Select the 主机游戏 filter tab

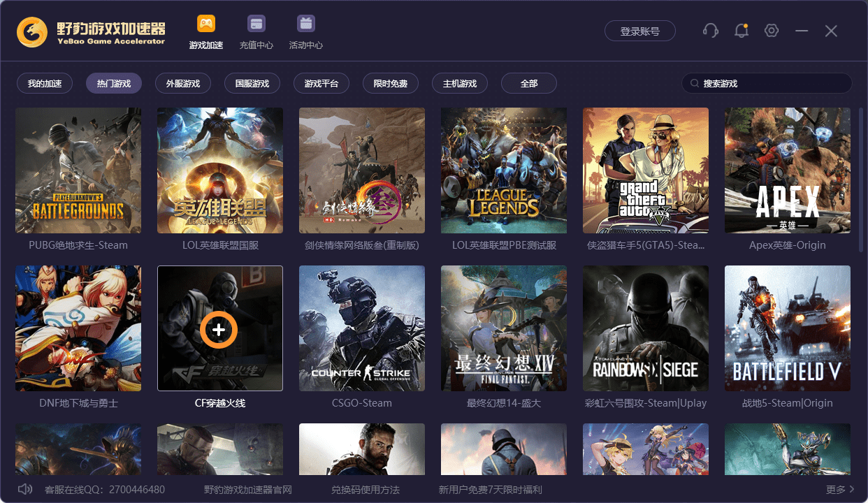pos(460,83)
